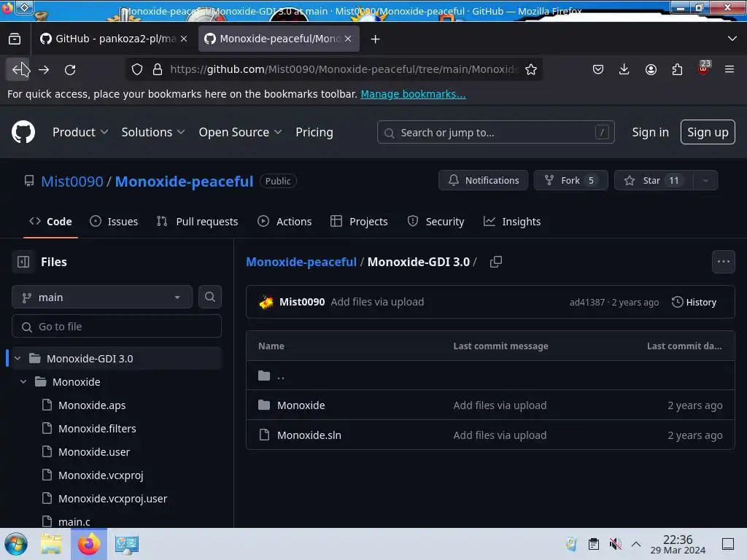This screenshot has height=560, width=747.
Task: Click the padlock site info icon
Action: 158,69
